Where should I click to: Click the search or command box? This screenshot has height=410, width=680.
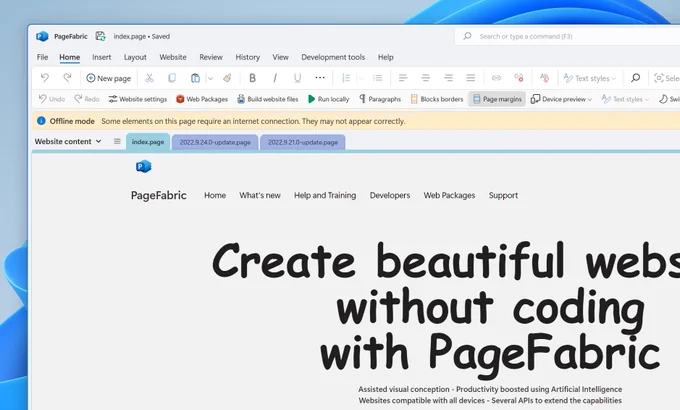coord(567,36)
